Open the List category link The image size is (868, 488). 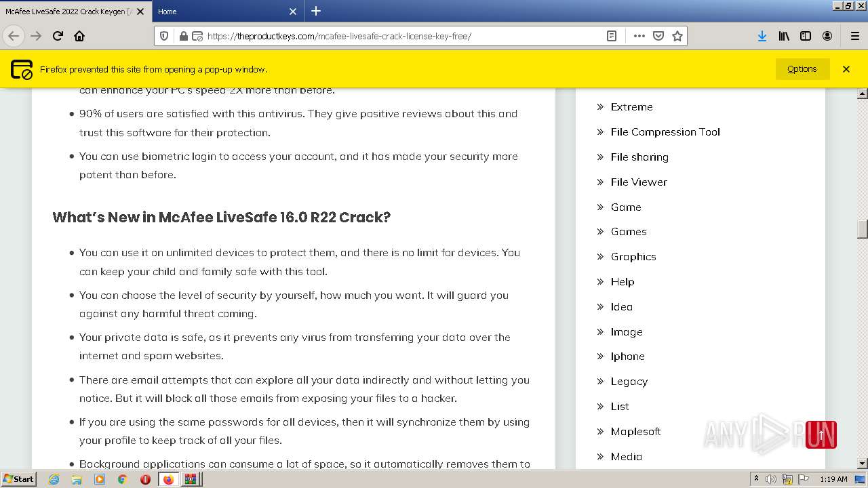click(620, 407)
